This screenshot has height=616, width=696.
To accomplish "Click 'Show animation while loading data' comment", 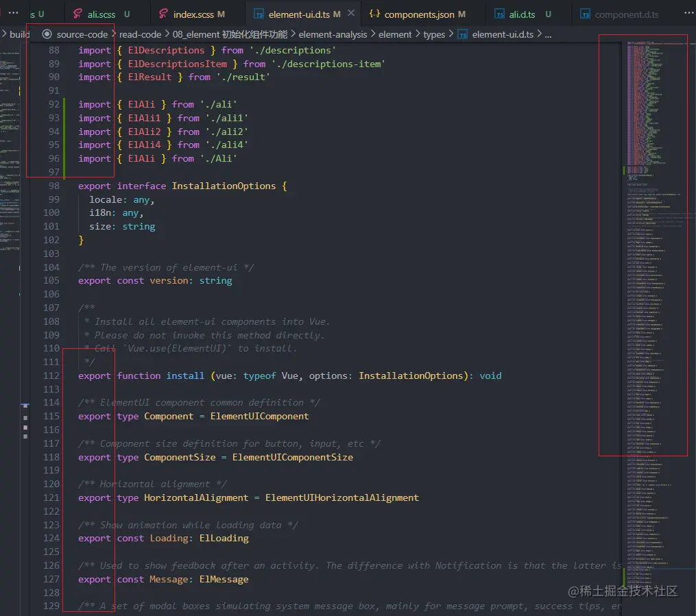I will (191, 525).
